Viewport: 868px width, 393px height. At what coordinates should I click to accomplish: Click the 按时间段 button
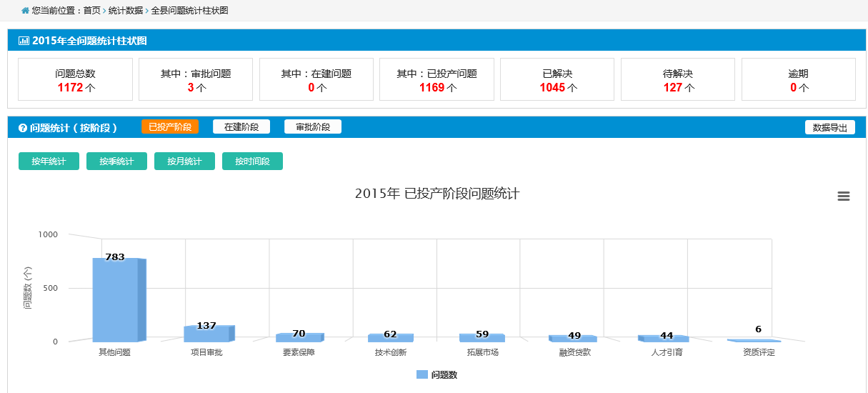pos(252,161)
